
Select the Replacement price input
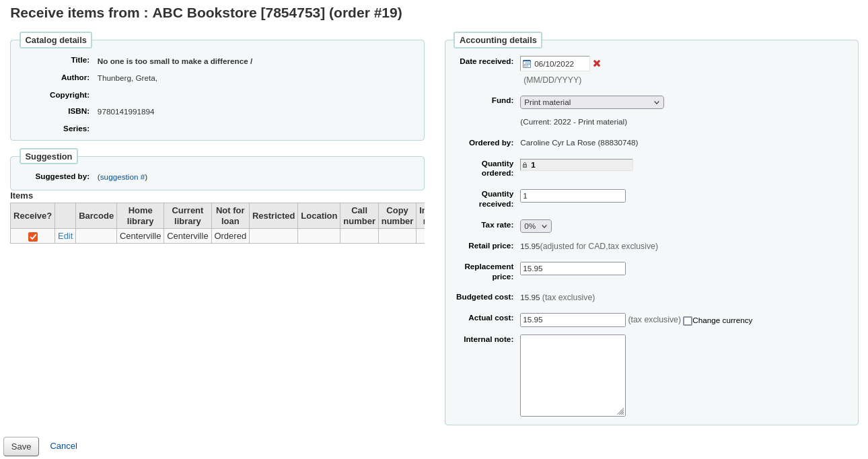(573, 268)
